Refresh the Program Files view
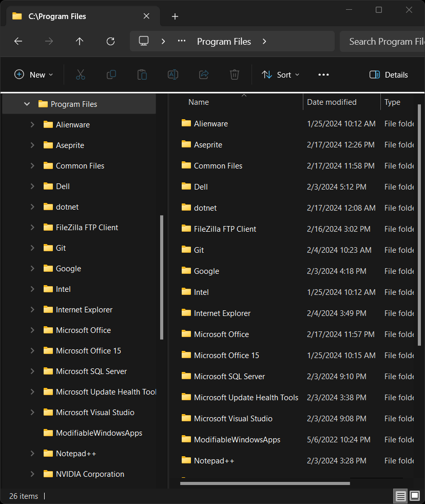The width and height of the screenshot is (425, 504). (x=110, y=41)
